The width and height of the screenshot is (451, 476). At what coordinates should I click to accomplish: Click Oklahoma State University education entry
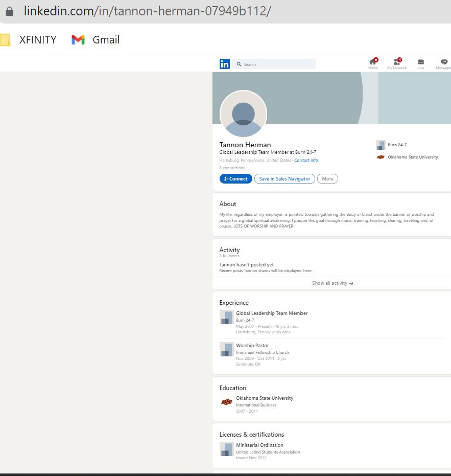coord(265,398)
